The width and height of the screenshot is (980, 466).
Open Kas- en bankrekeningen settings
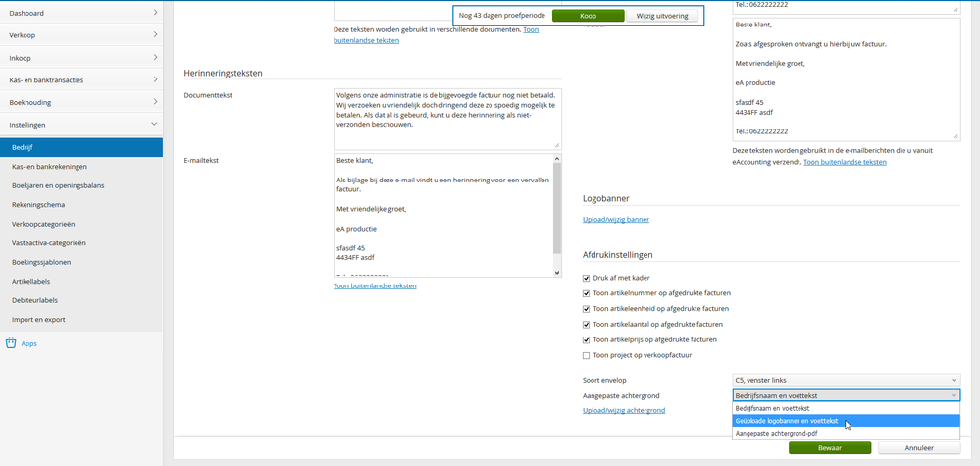pos(81,167)
